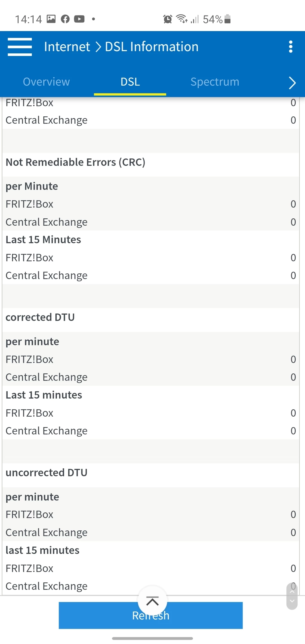Tap the gallery image notification icon
Screen dimensions: 305x644
pyautogui.click(x=51, y=19)
